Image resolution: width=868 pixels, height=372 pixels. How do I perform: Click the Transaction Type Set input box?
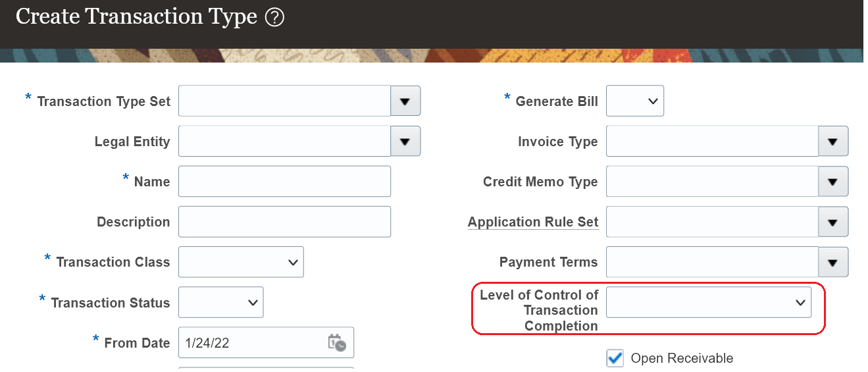tap(284, 101)
